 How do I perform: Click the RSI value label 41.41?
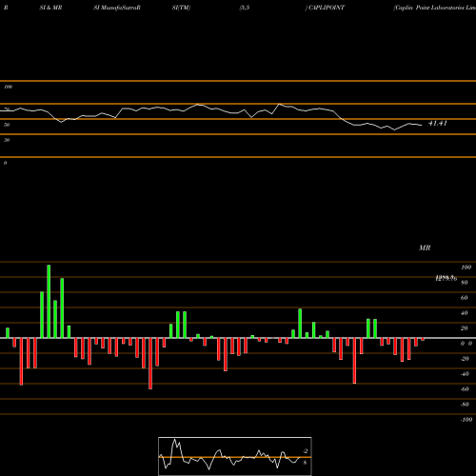click(x=438, y=123)
